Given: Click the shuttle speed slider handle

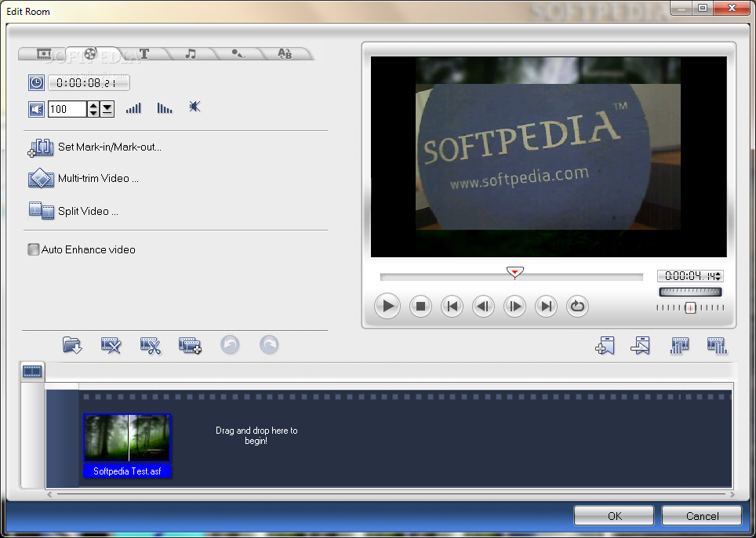Looking at the screenshot, I should pos(690,307).
